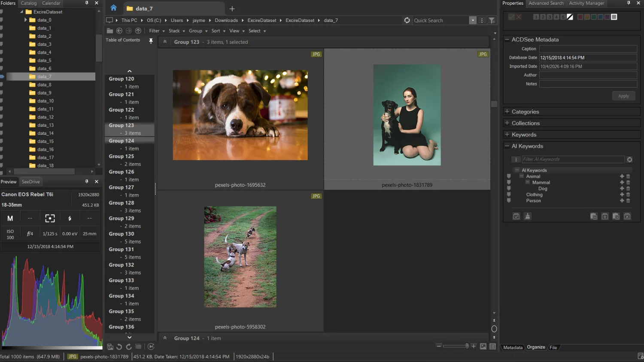
Task: Set rating 3 in Properties panel
Action: [x=550, y=17]
